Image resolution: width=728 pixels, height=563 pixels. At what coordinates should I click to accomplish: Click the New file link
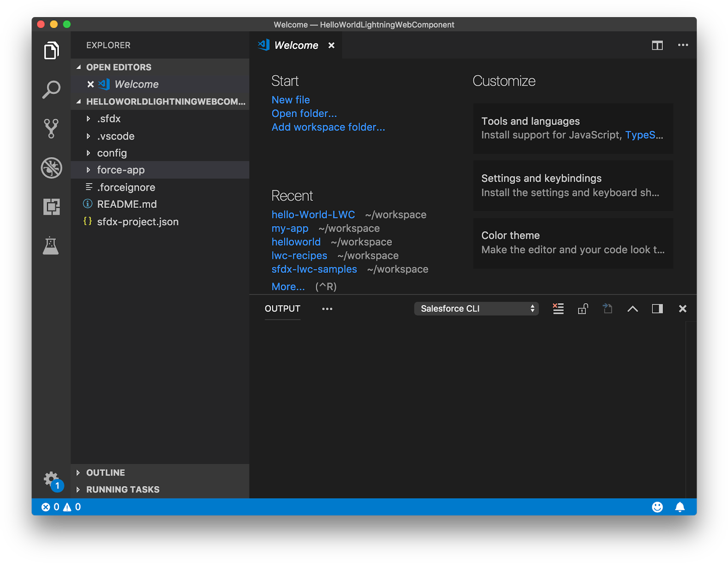point(290,100)
